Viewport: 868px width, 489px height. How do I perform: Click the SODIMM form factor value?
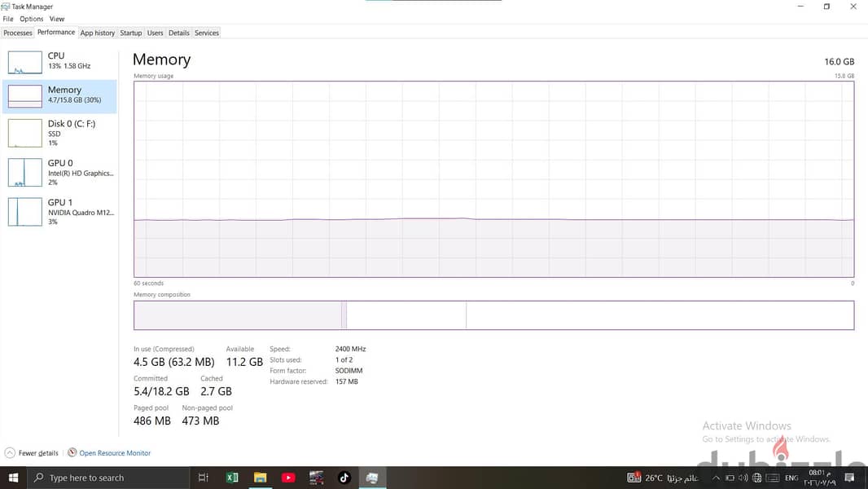tap(349, 371)
